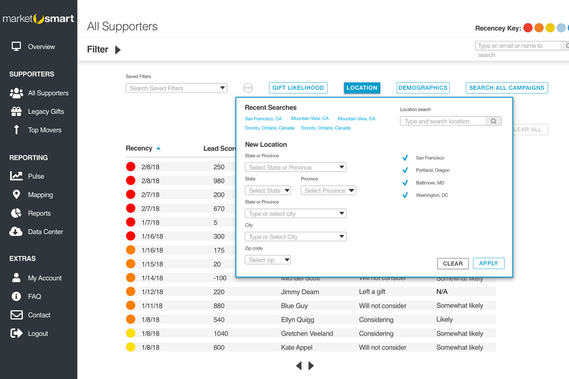Viewport: 569px width, 379px height.
Task: Click supporter name Jimmy Deam
Action: [300, 292]
